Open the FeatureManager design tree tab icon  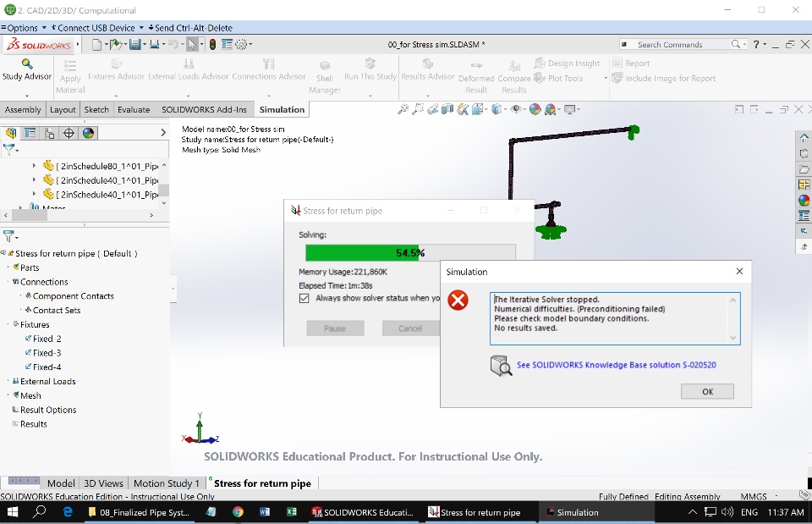click(11, 133)
